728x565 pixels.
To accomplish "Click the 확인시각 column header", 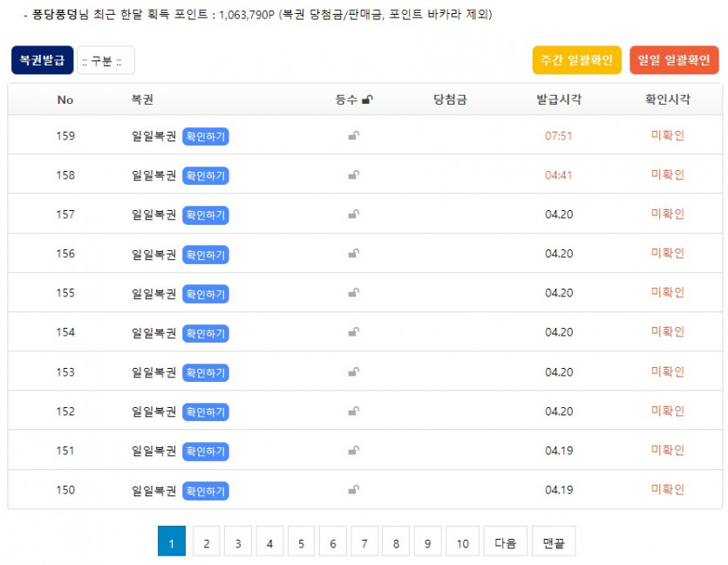I will 668,99.
